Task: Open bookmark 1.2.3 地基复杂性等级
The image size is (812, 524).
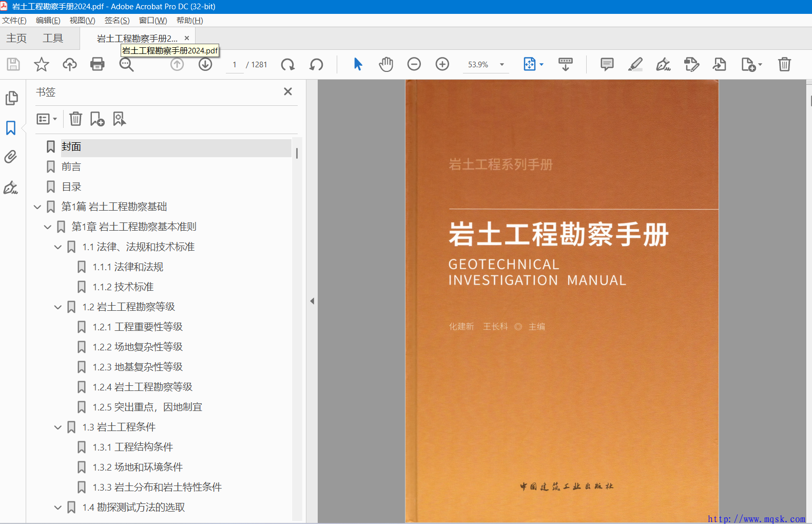Action: click(x=138, y=367)
